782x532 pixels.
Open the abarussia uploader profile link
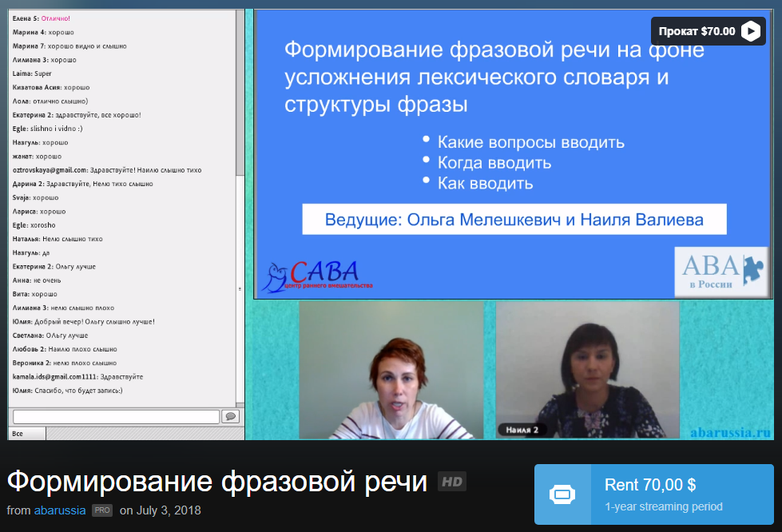(59, 510)
